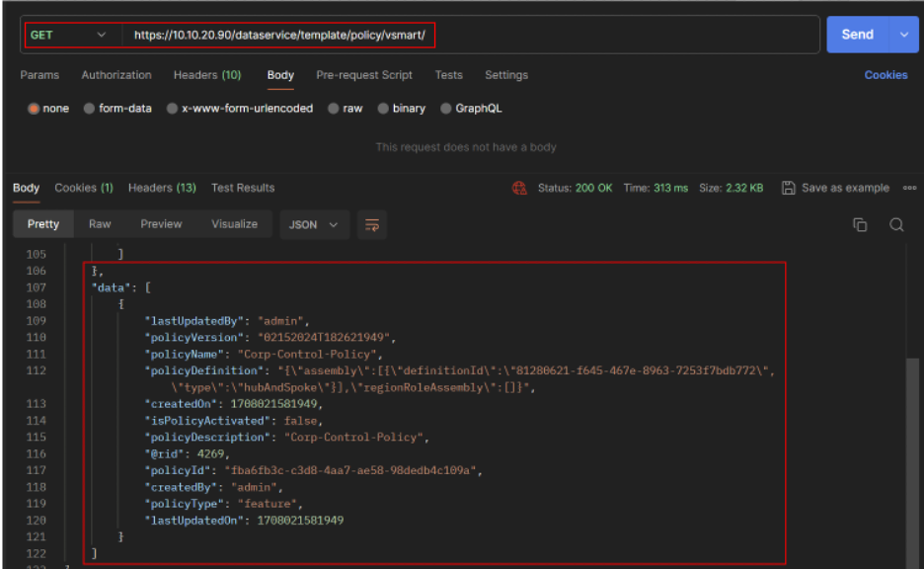Copy the response body
The width and height of the screenshot is (924, 569).
tap(860, 224)
